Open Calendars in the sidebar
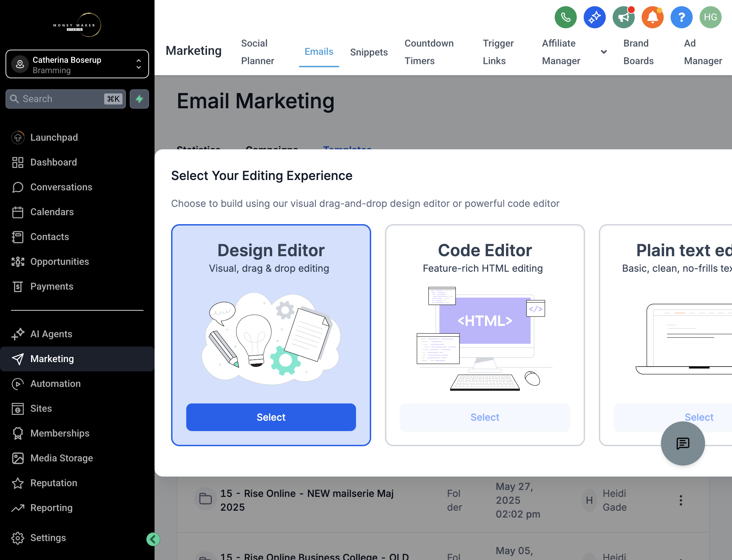732x560 pixels. point(52,212)
